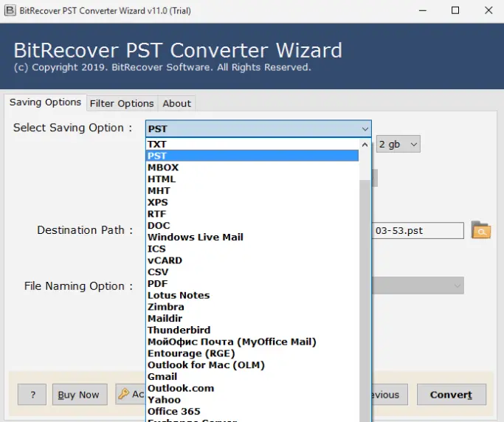
Task: Click the question mark help button
Action: click(32, 395)
